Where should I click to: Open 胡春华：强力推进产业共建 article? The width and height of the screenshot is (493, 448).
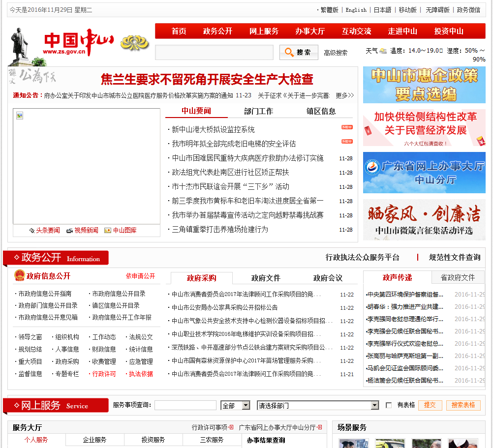coord(405,307)
